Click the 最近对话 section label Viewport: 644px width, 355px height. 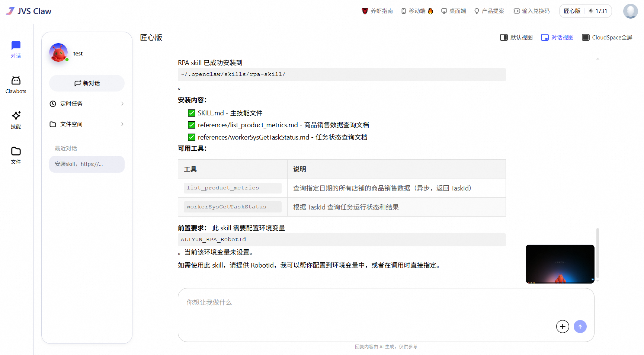pos(66,148)
